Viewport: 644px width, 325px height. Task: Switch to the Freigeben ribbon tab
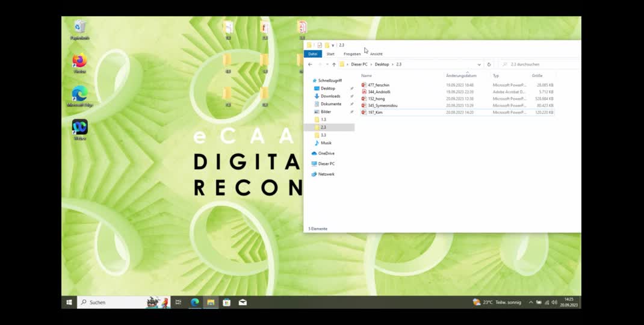click(x=352, y=54)
